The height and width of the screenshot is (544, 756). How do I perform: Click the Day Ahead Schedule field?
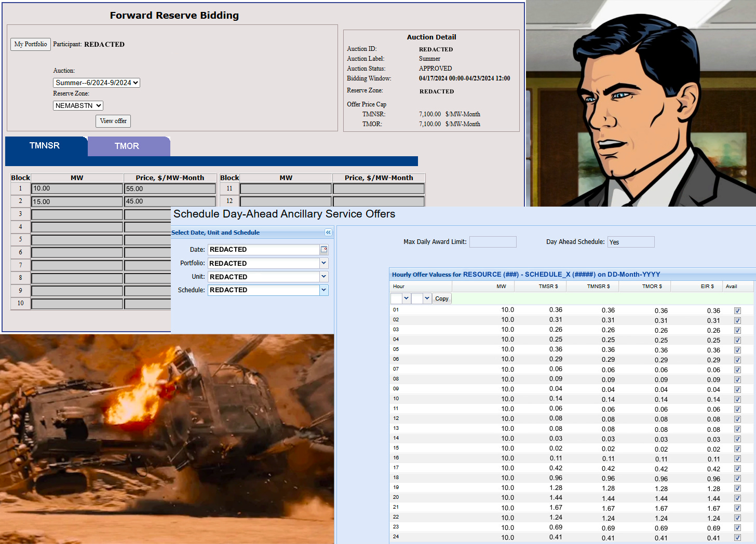click(631, 242)
